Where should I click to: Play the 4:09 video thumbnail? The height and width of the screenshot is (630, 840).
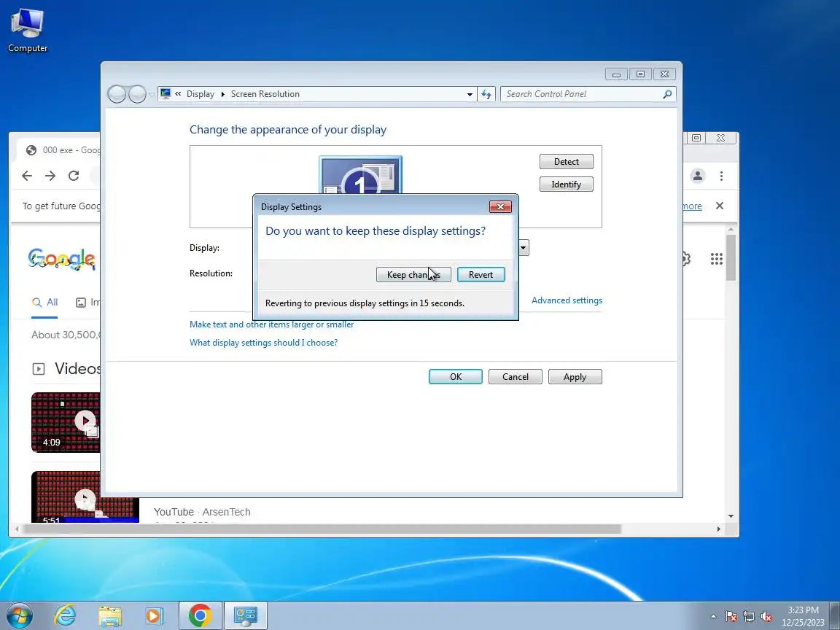(66, 423)
